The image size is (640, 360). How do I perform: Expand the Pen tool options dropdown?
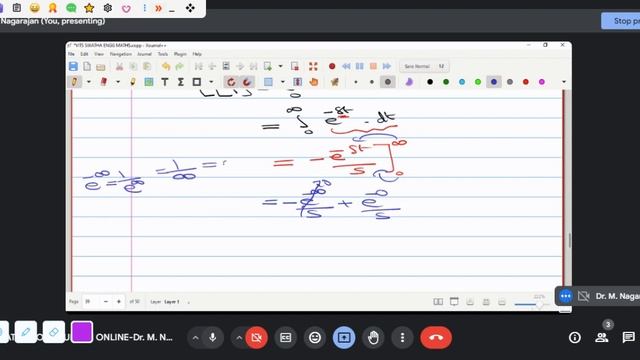[89, 82]
